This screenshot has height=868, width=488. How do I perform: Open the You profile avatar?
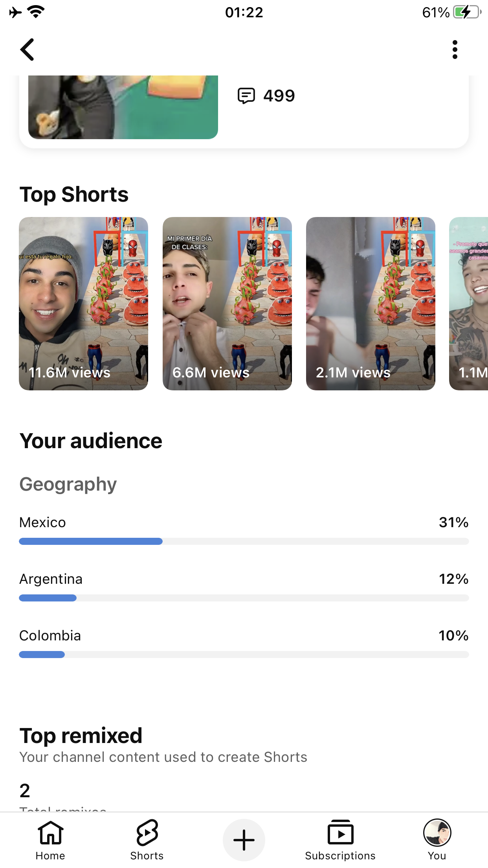pos(437,840)
